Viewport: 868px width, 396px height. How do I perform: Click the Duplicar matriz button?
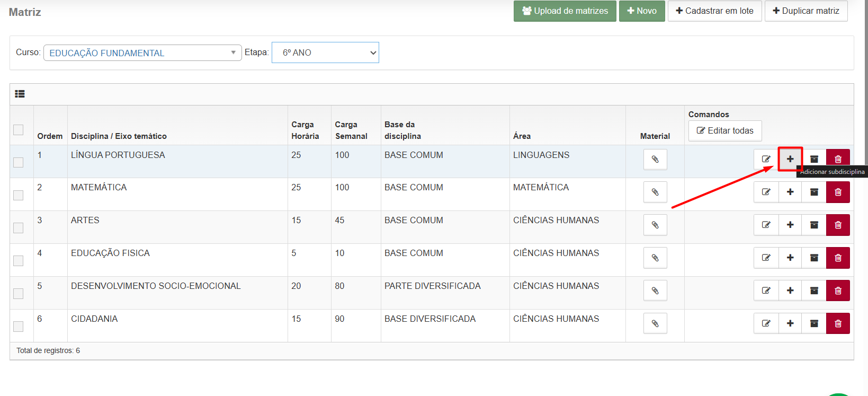(x=806, y=11)
